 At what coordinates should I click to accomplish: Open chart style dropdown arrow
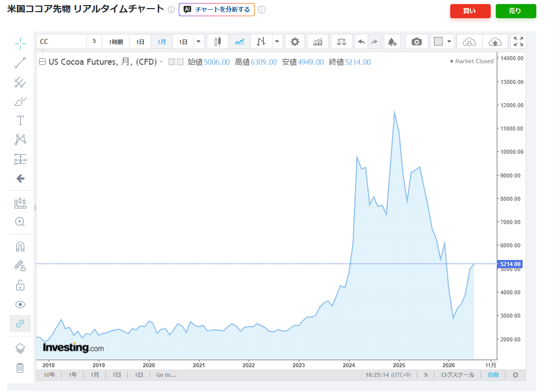(x=277, y=41)
